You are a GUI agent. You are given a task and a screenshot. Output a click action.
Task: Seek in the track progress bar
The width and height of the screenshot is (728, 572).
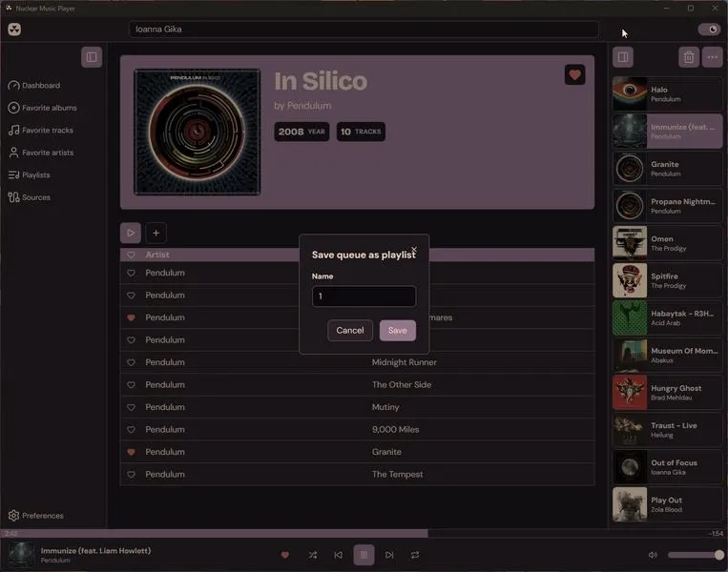(x=364, y=534)
